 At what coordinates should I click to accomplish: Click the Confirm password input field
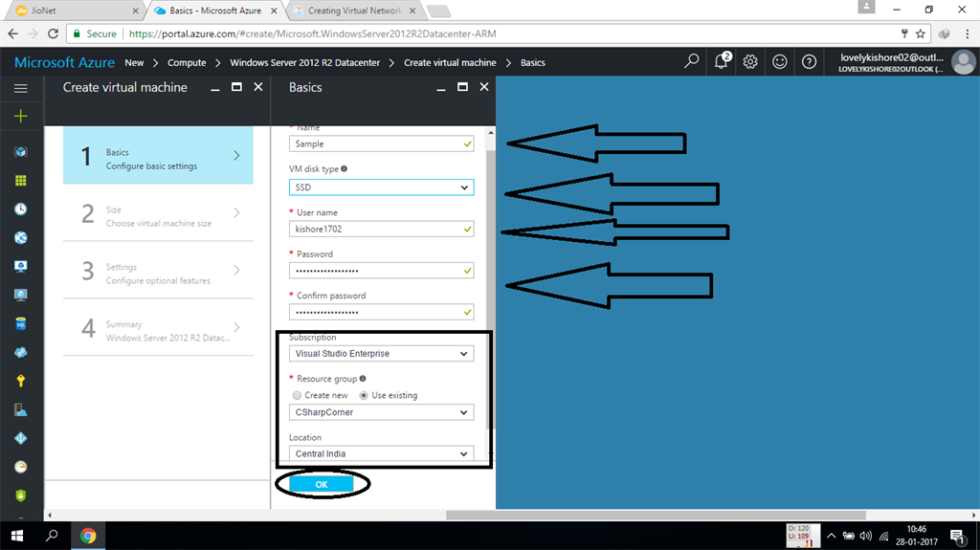coord(381,312)
